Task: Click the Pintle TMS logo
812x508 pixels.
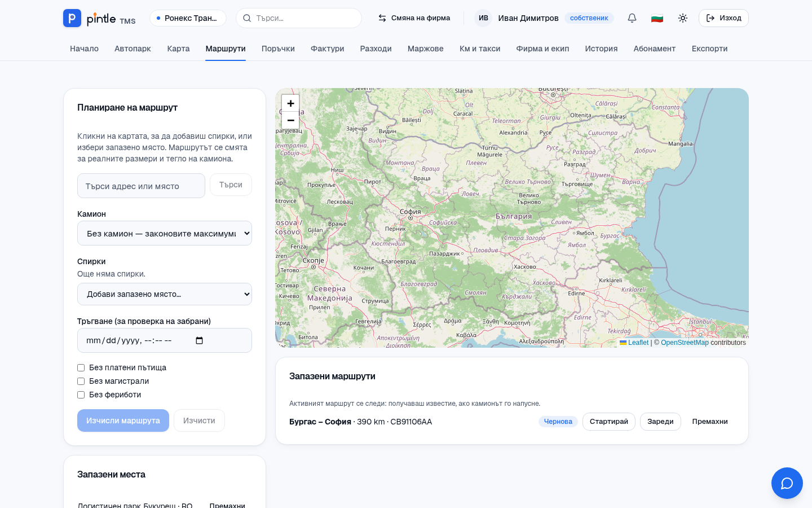Action: (99, 18)
